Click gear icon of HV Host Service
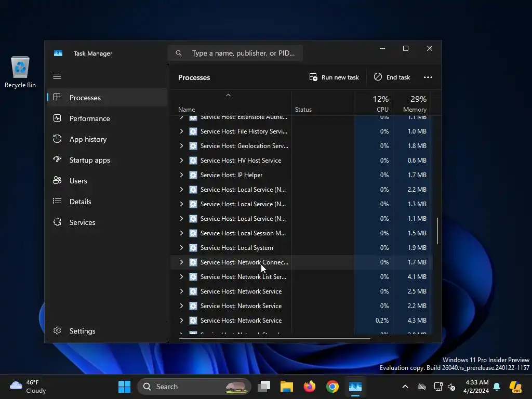 [x=193, y=161]
